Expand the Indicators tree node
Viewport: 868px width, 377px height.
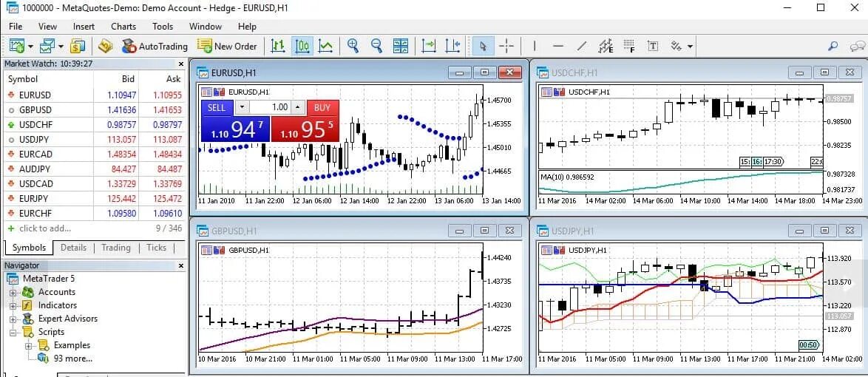(13, 305)
